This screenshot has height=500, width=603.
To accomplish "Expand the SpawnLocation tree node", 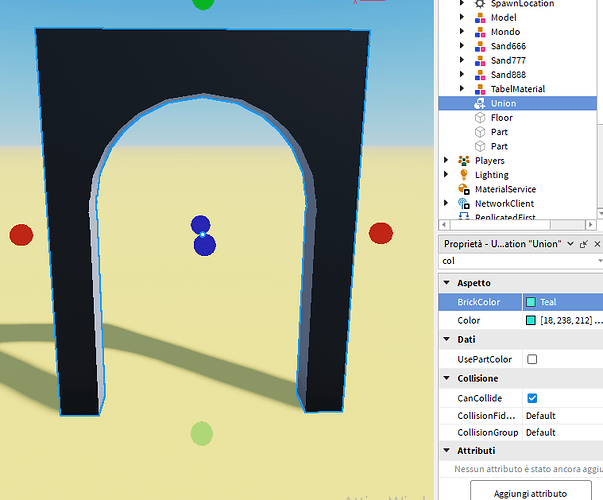I will (462, 3).
